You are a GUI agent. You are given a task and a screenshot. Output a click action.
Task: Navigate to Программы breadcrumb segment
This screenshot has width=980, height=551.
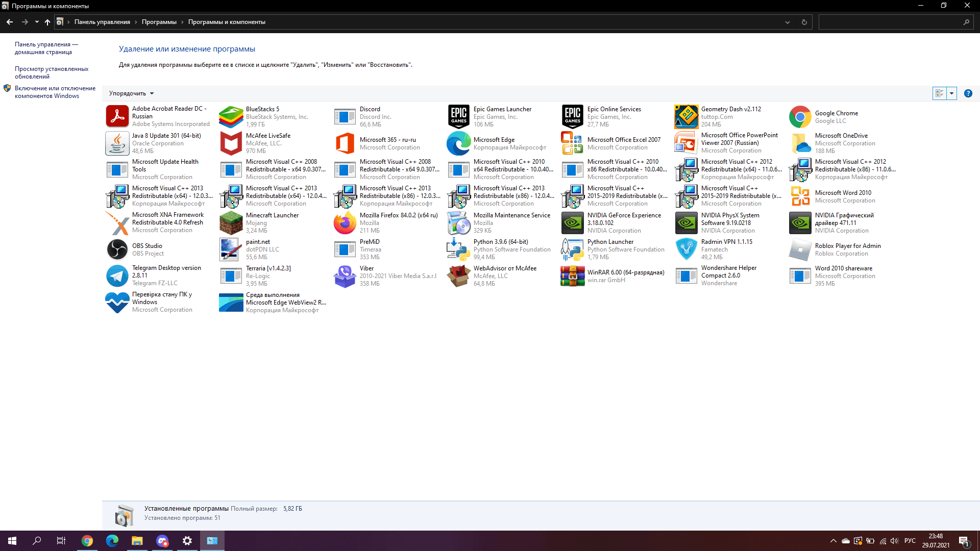159,22
